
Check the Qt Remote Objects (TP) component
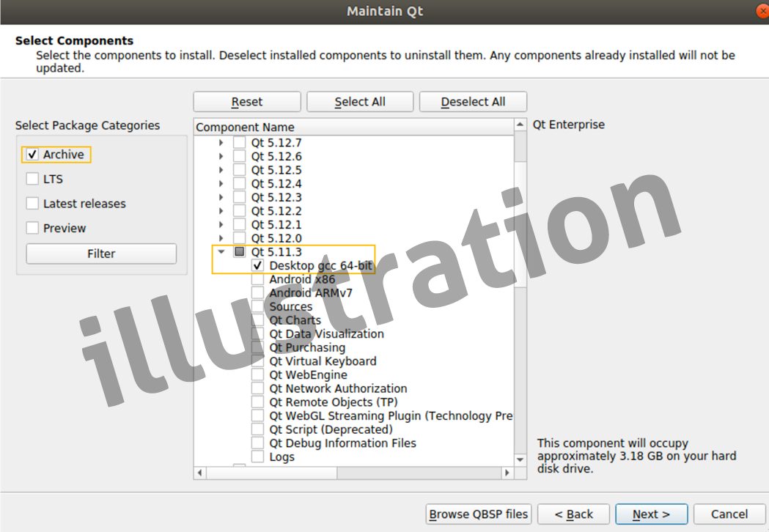pyautogui.click(x=257, y=402)
